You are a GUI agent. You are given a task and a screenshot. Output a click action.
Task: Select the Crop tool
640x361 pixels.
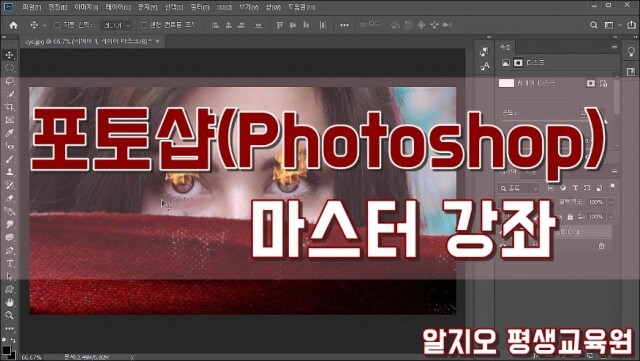click(9, 107)
